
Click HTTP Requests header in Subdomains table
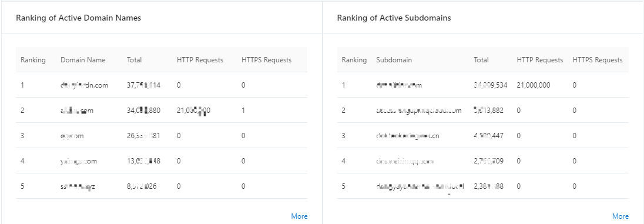(539, 60)
